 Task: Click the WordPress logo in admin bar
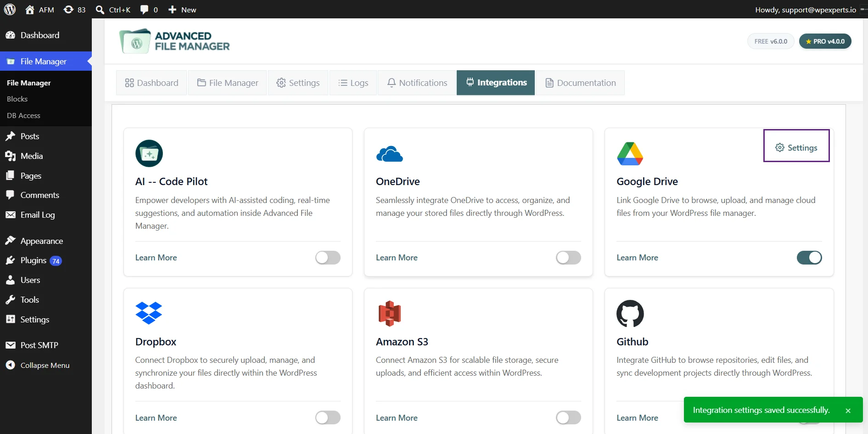[10, 10]
